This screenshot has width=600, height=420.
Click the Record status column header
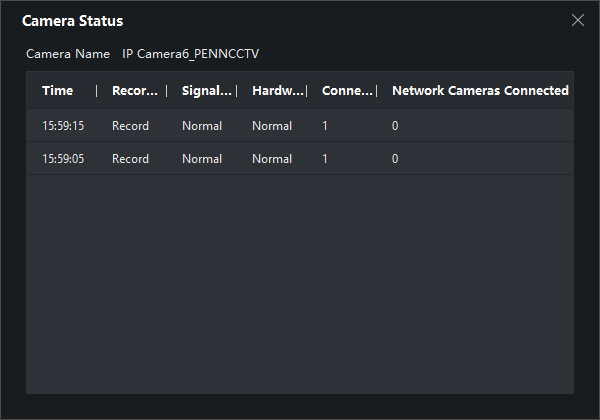tap(135, 91)
